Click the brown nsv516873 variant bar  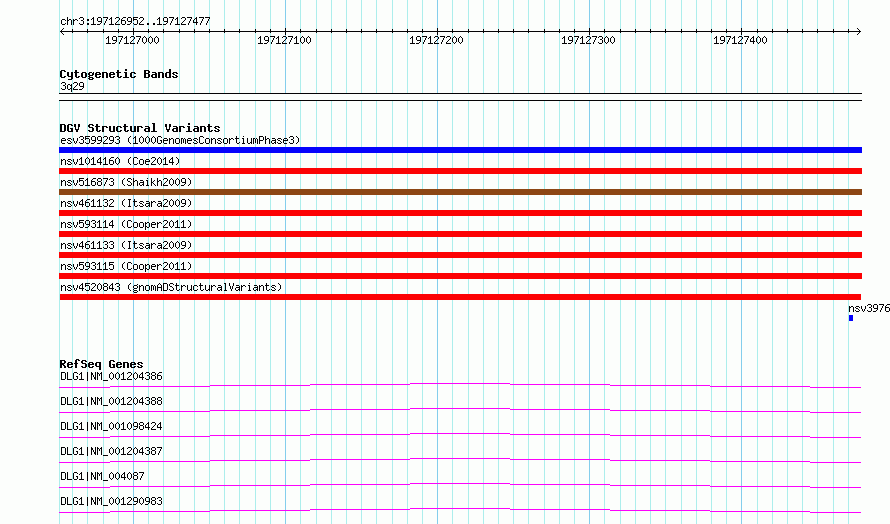pos(460,192)
